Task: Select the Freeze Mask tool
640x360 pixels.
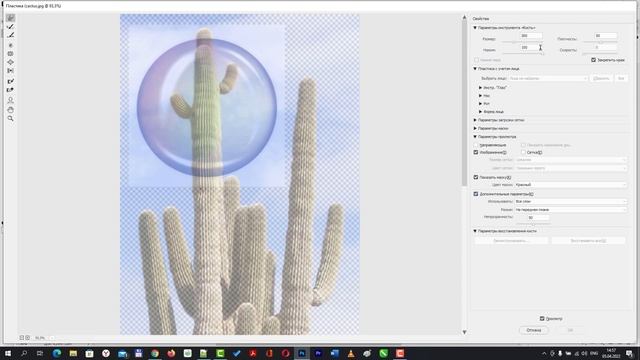Action: [x=11, y=81]
